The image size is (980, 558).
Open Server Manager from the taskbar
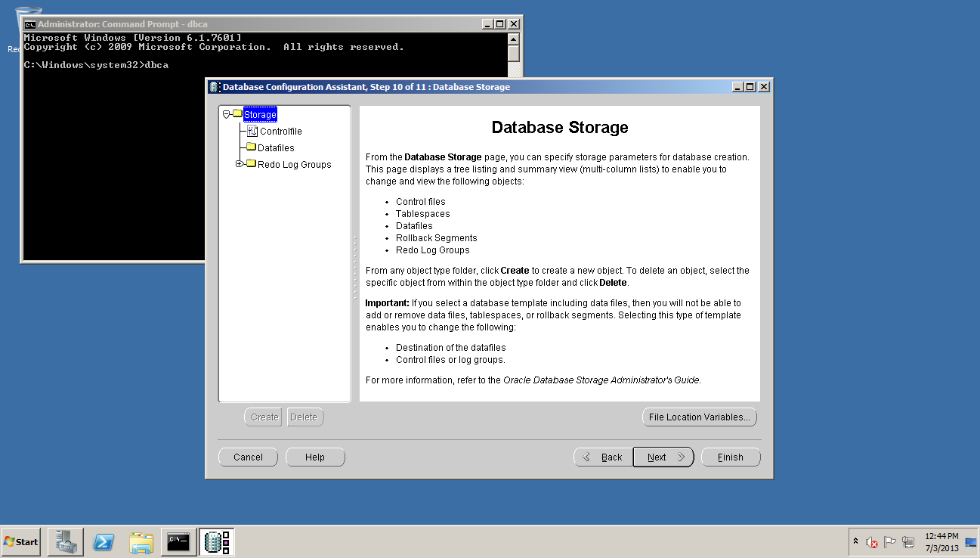point(66,541)
